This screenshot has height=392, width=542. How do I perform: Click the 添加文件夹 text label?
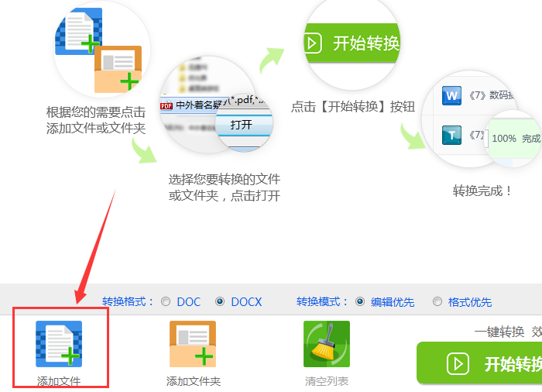tap(194, 381)
